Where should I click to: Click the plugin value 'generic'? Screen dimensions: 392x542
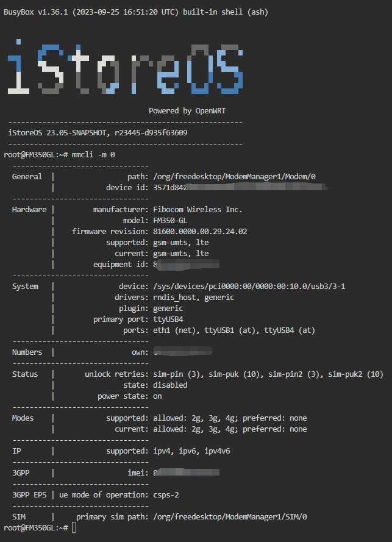tap(168, 308)
